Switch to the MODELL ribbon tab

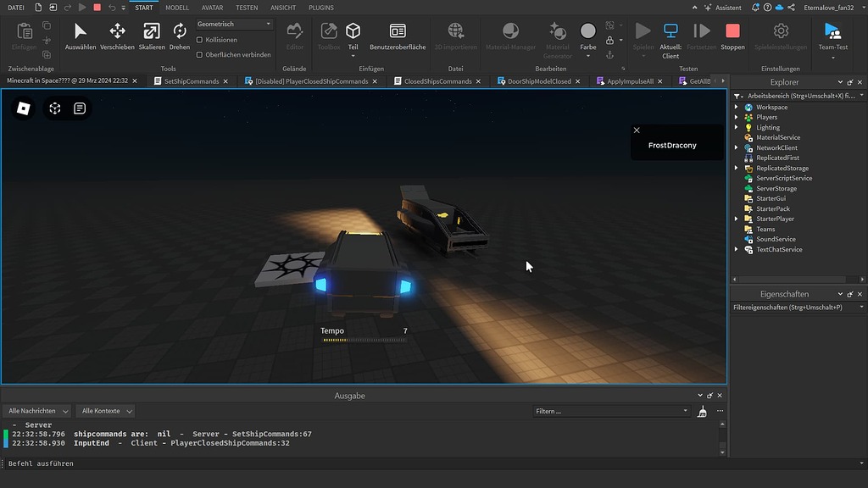click(x=177, y=8)
